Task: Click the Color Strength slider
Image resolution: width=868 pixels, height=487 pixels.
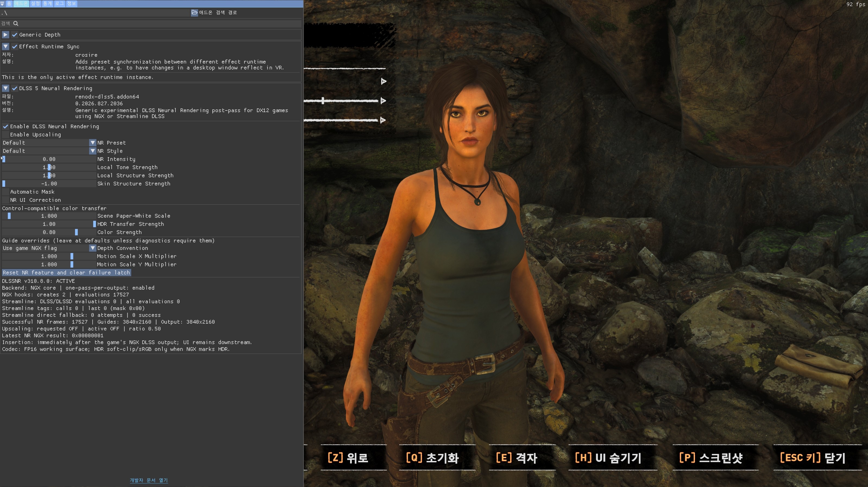Action: 49,232
